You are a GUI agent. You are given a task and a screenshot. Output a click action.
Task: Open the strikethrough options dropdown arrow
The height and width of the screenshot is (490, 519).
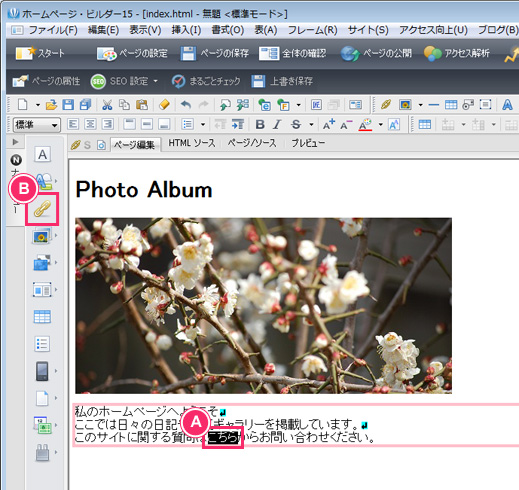click(x=311, y=125)
